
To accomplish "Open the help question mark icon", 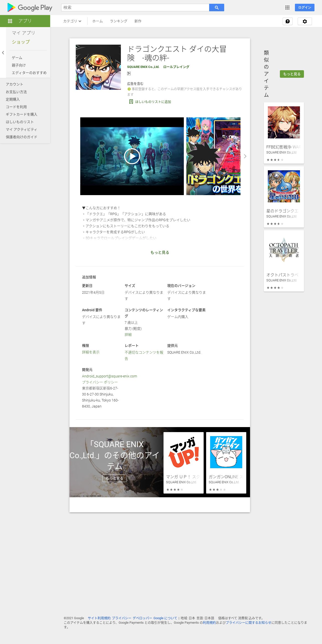I will click(288, 21).
